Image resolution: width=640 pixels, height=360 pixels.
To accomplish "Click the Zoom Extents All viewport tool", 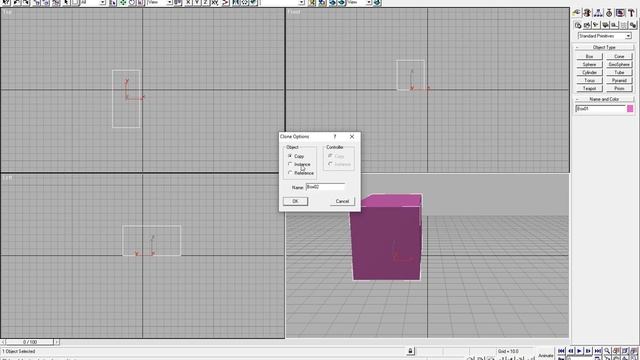I will click(634, 351).
